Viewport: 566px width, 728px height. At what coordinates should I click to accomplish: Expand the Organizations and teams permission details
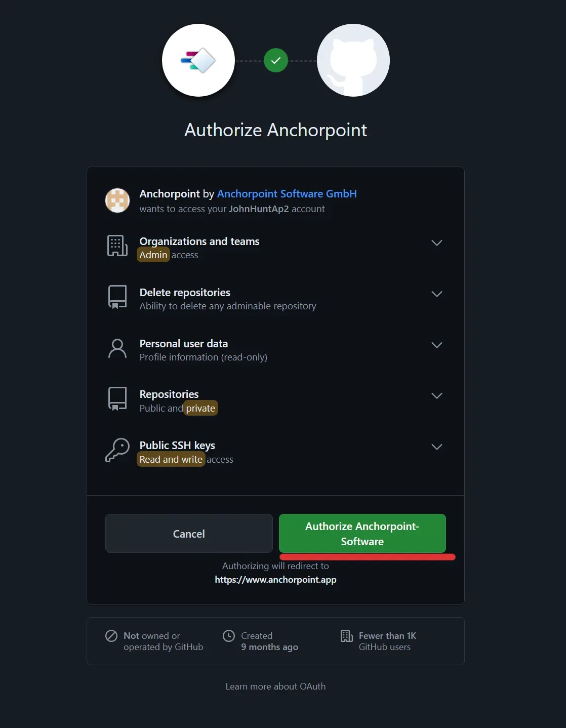tap(436, 243)
